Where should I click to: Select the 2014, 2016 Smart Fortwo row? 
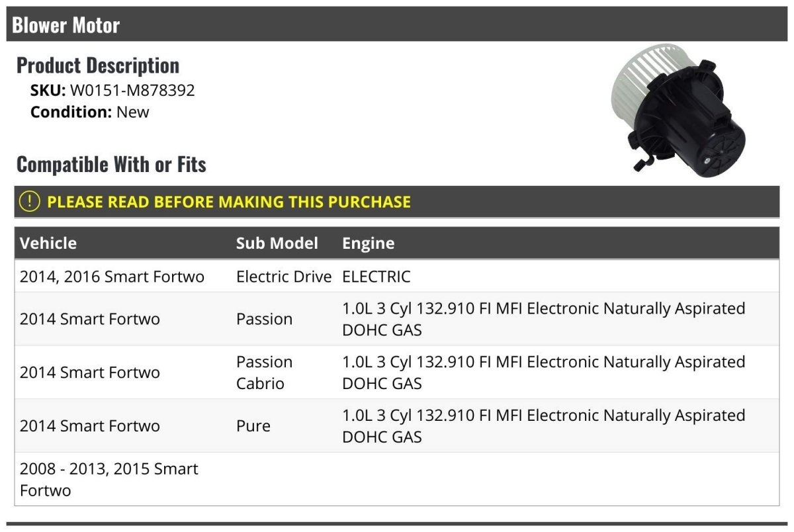coord(397,276)
